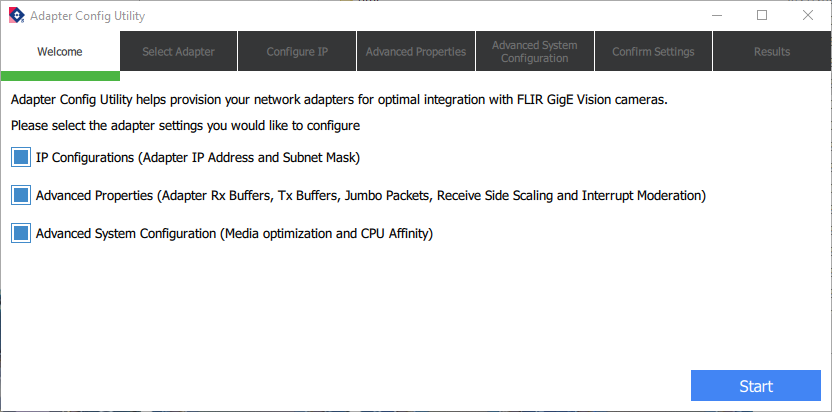Image resolution: width=832 pixels, height=412 pixels.
Task: View the Results tab
Action: (772, 52)
